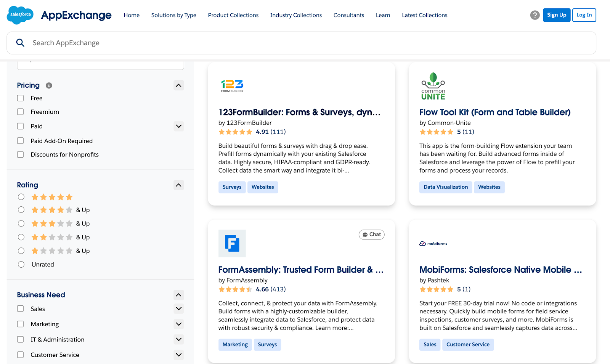
Task: Click Surveys tag on FormAssembly card
Action: pos(267,345)
